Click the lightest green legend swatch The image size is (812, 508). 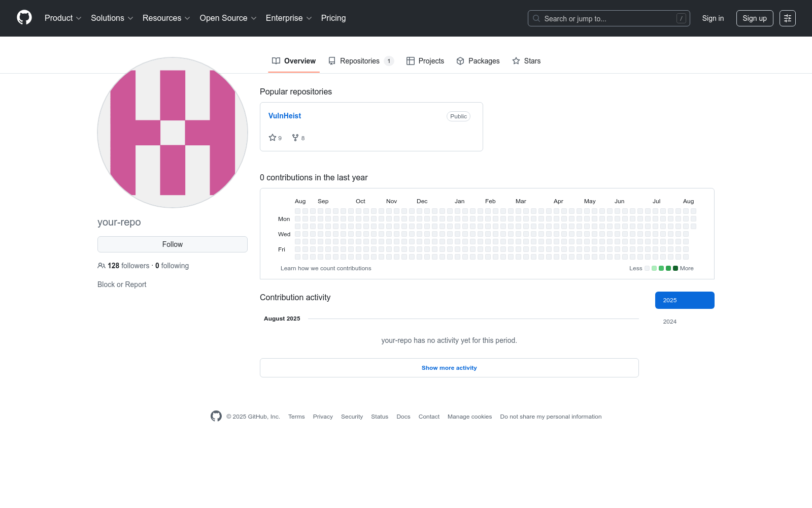[x=654, y=268]
